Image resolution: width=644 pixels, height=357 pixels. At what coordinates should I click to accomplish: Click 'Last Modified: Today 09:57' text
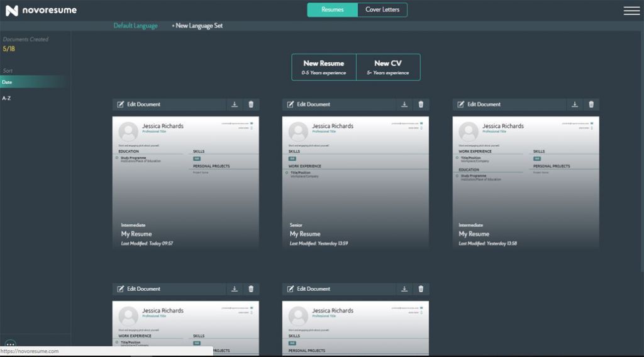coord(147,244)
